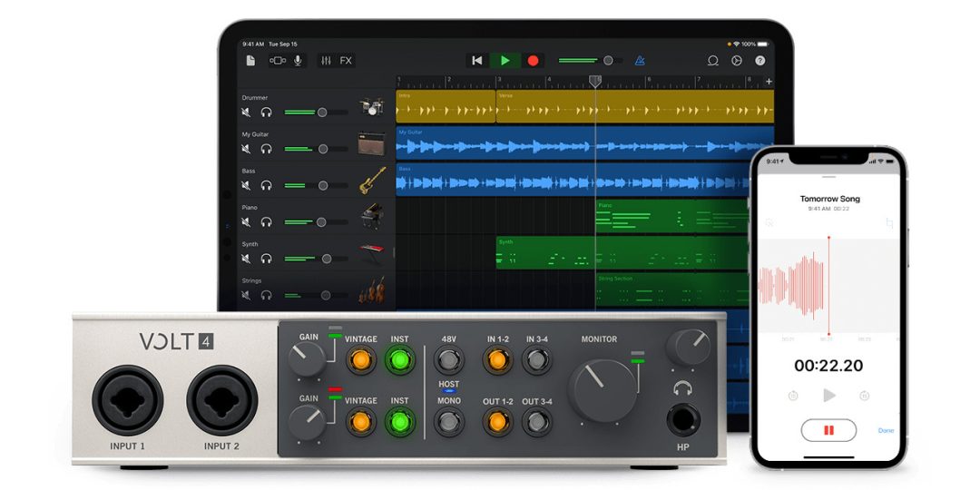Screen dimensions: 980x490
Task: Solo the Synth track
Action: 266,259
